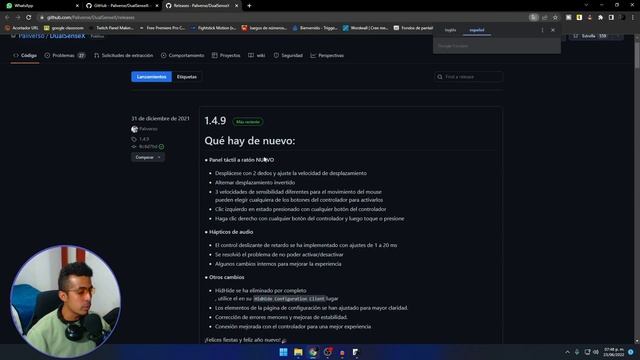Viewport: 640px width, 360px height.
Task: Open the Paliverso author profile link
Action: click(148, 129)
